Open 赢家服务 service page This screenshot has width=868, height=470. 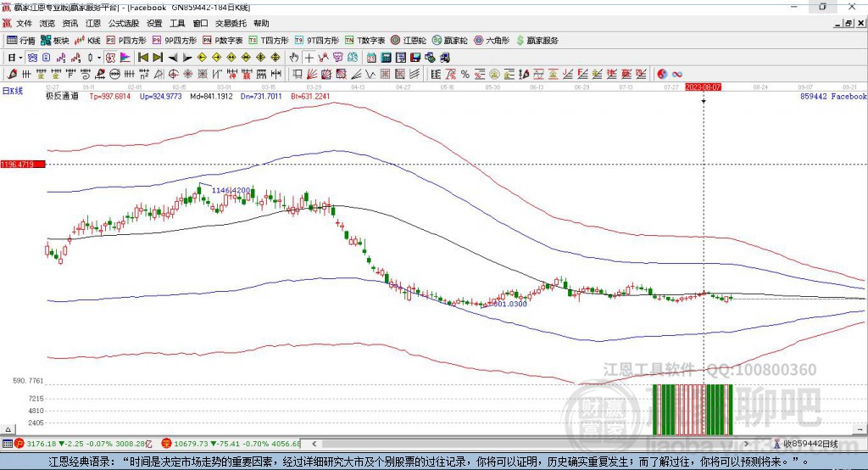(537, 41)
